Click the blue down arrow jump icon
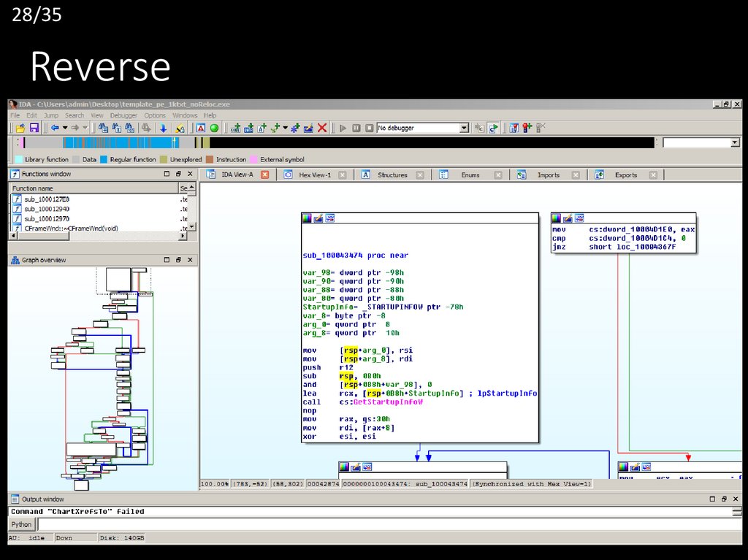Viewport: 748px width, 560px height. click(x=163, y=128)
